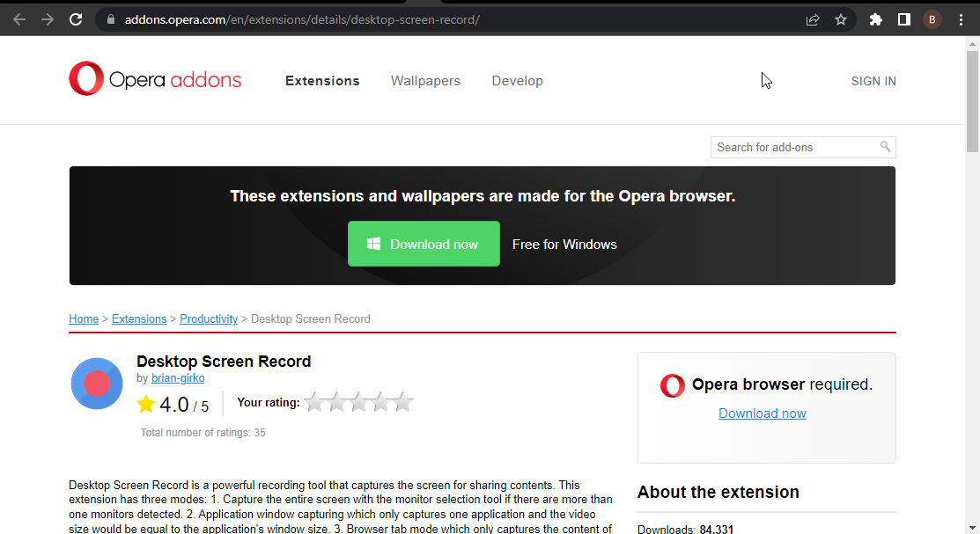
Task: Click the Opera logo in required box
Action: [x=673, y=385]
